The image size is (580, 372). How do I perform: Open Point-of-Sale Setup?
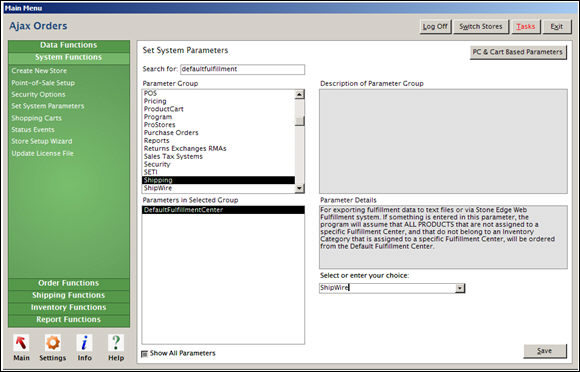pyautogui.click(x=43, y=83)
